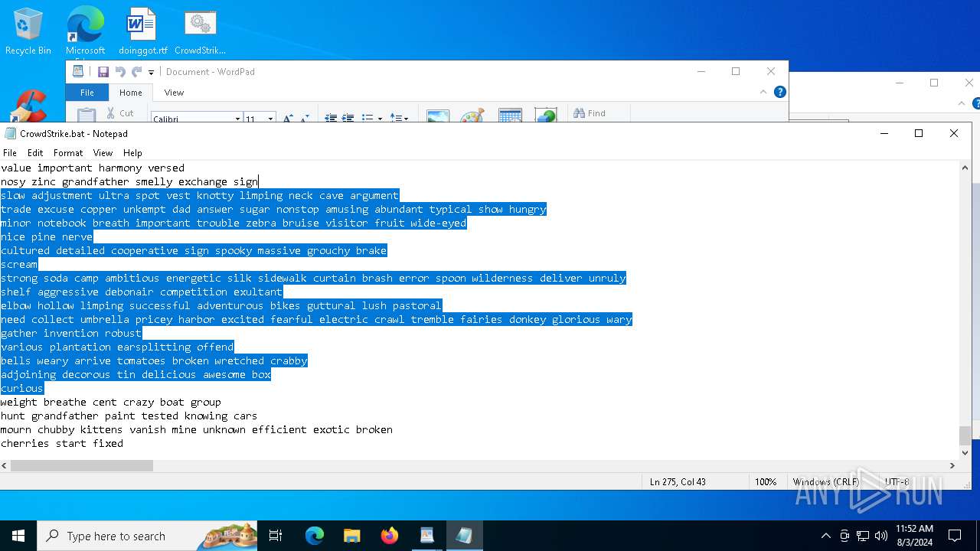Viewport: 980px width, 551px height.
Task: Click the 'Windows (CRLF)' status bar entry
Action: tap(826, 482)
